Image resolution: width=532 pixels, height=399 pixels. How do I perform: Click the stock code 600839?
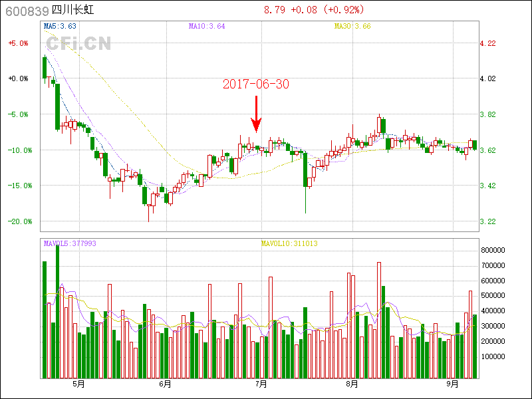click(x=27, y=11)
